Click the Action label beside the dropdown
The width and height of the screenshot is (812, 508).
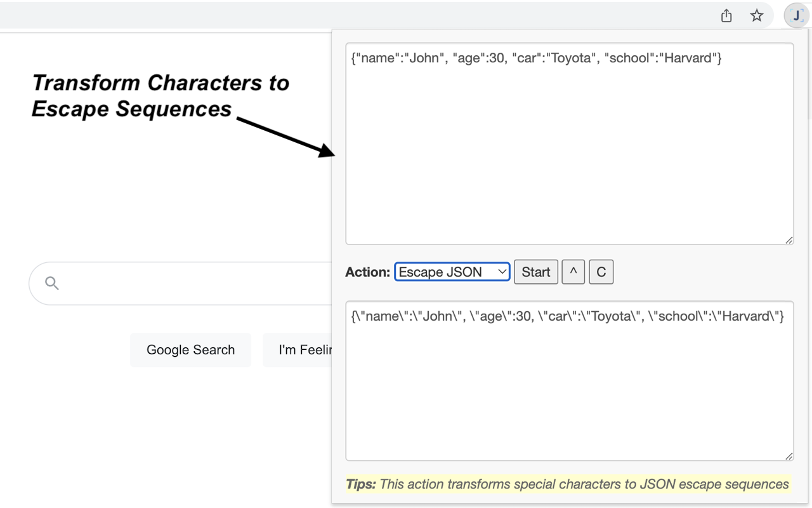tap(367, 272)
